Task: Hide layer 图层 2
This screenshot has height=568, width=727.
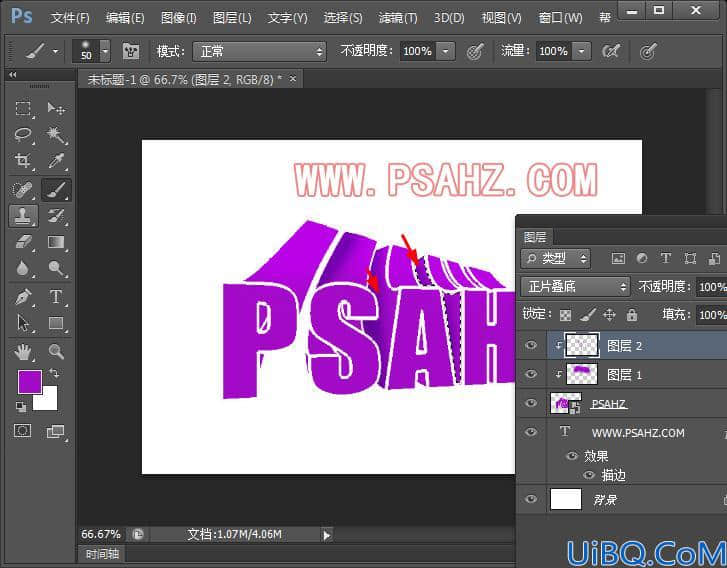Action: pyautogui.click(x=531, y=345)
